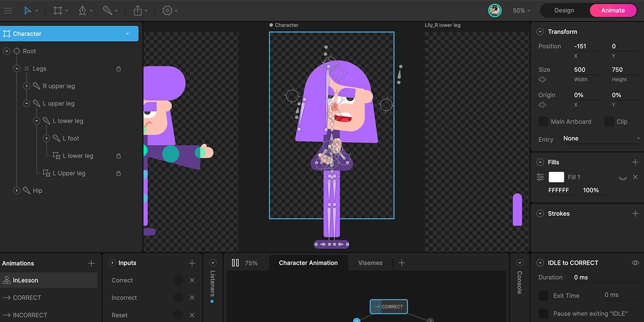Image resolution: width=644 pixels, height=322 pixels.
Task: Add a new fill with plus icon
Action: coord(635,162)
